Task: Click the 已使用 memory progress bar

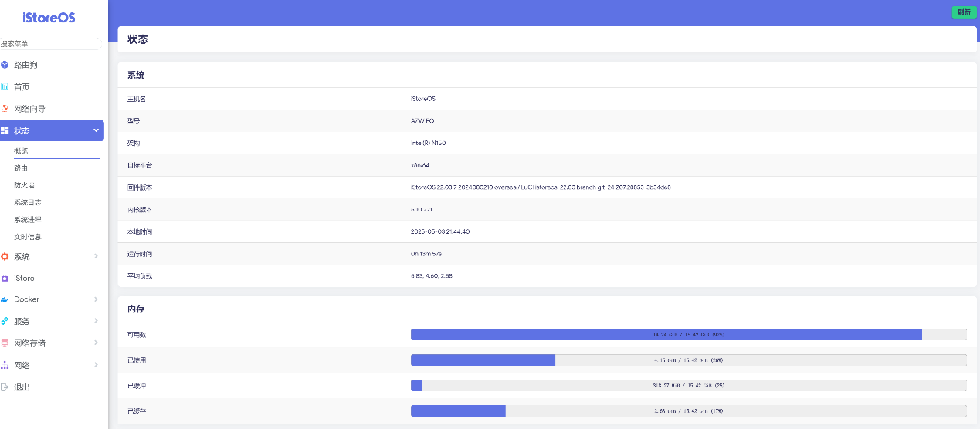Action: (x=688, y=360)
